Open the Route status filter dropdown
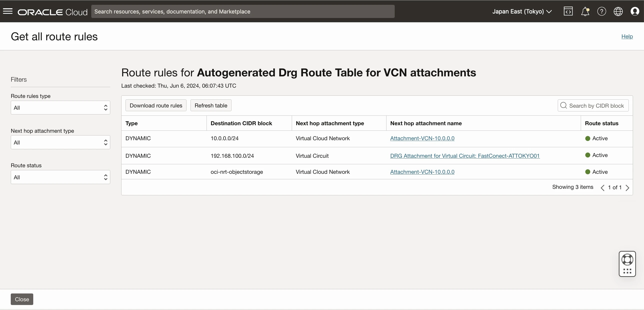The image size is (644, 310). (x=60, y=177)
